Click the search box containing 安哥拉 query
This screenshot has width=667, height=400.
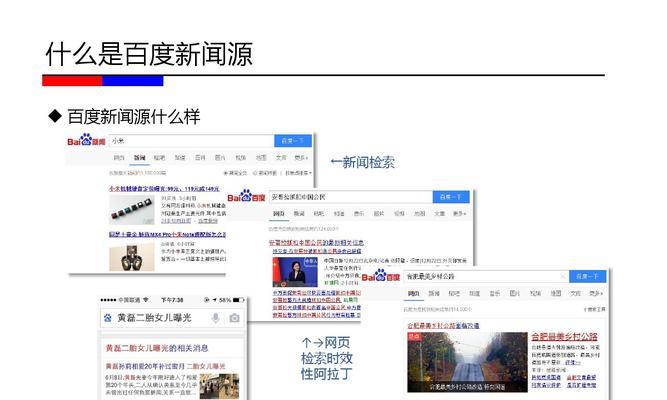point(351,197)
